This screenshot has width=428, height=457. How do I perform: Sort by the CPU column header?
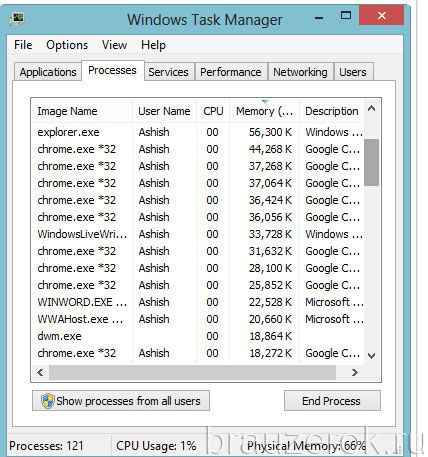click(213, 111)
